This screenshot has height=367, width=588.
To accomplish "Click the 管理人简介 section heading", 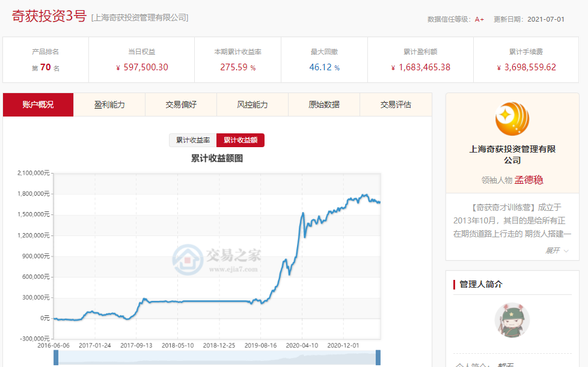I will coord(481,284).
